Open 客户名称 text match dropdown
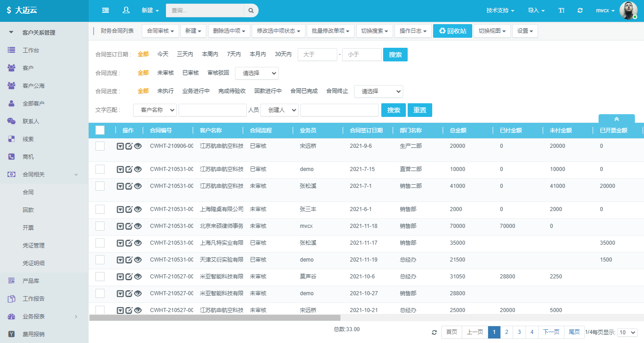 (x=155, y=110)
